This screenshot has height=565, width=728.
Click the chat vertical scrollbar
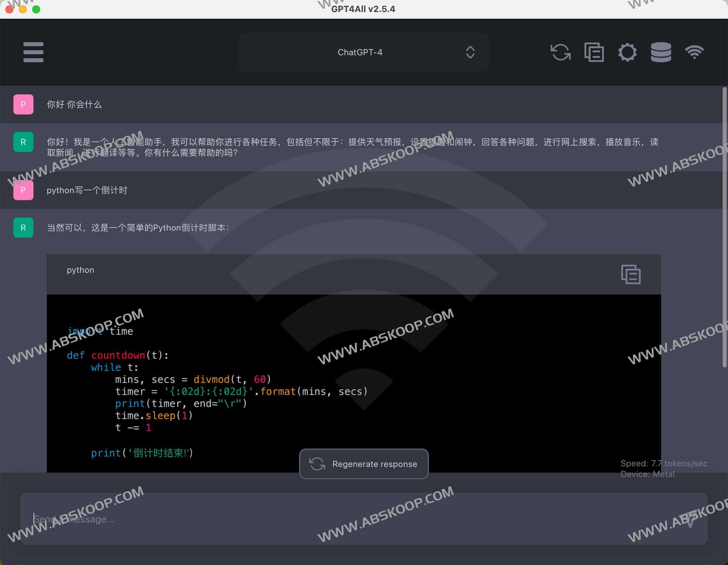click(x=725, y=228)
